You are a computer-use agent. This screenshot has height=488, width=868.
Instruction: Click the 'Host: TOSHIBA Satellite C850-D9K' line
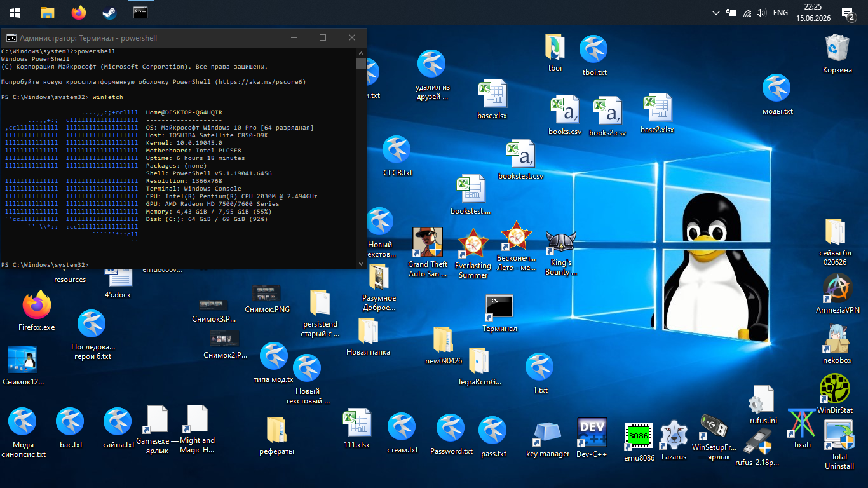tap(207, 135)
